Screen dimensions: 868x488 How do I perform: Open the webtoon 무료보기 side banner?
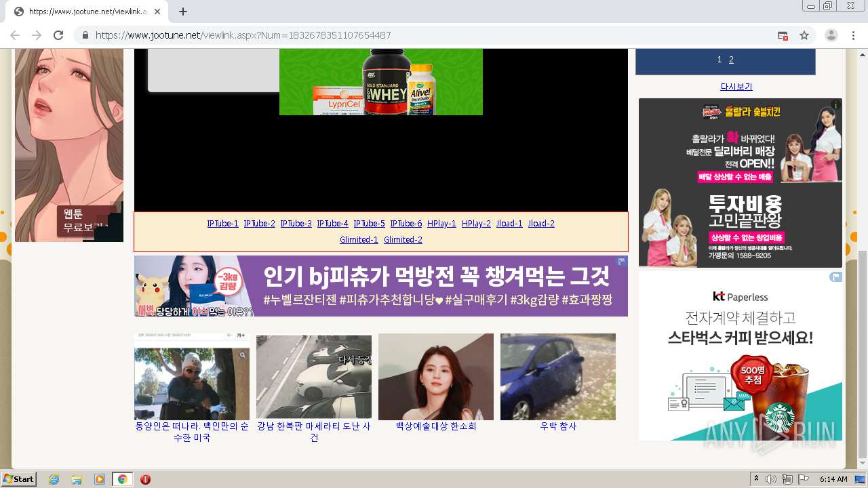[69, 145]
